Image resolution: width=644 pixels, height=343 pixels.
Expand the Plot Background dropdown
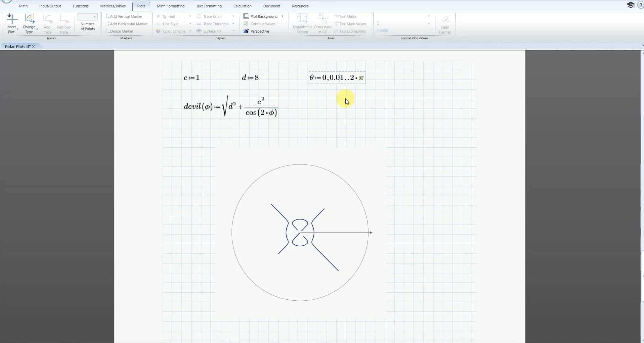[282, 16]
